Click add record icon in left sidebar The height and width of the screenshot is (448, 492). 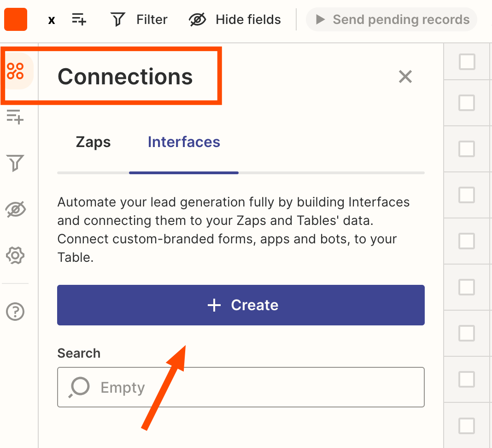(15, 117)
